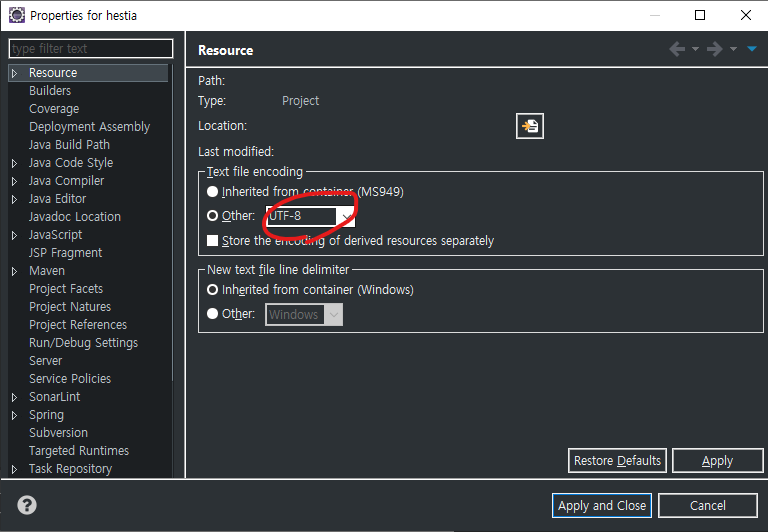Select Java Editor entry
The width and height of the screenshot is (768, 532).
tap(57, 198)
